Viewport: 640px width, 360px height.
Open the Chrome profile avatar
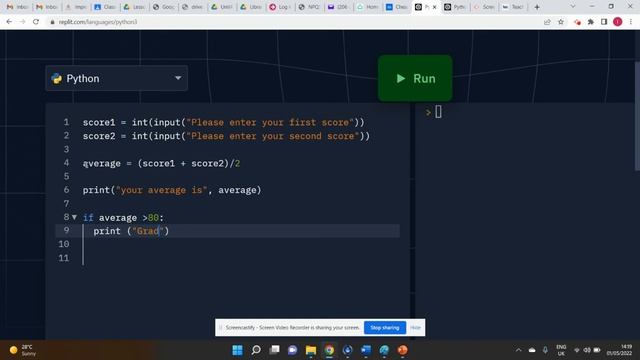618,22
